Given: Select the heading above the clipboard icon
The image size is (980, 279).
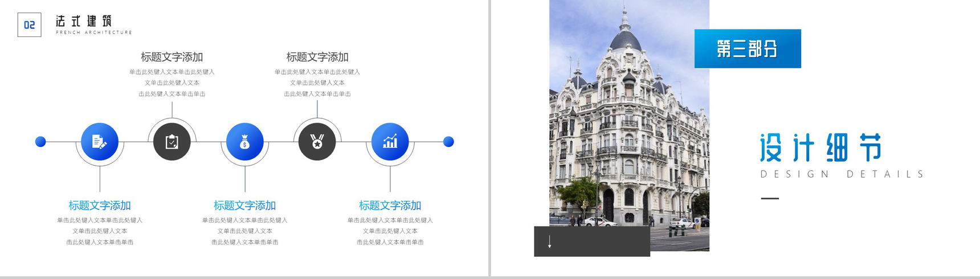Looking at the screenshot, I should pyautogui.click(x=172, y=57).
